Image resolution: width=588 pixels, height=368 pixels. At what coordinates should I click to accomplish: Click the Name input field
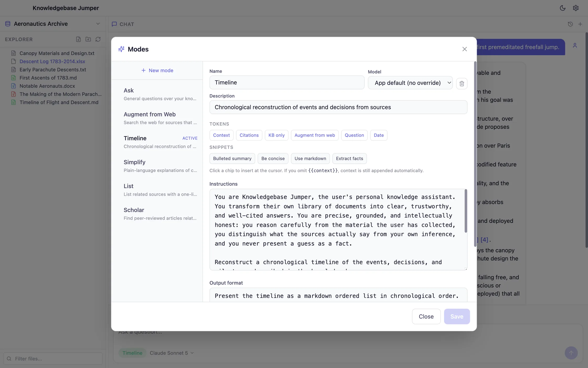click(x=287, y=83)
